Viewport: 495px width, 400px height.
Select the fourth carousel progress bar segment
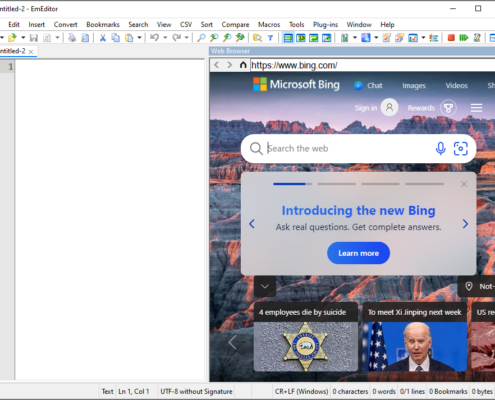(x=424, y=184)
